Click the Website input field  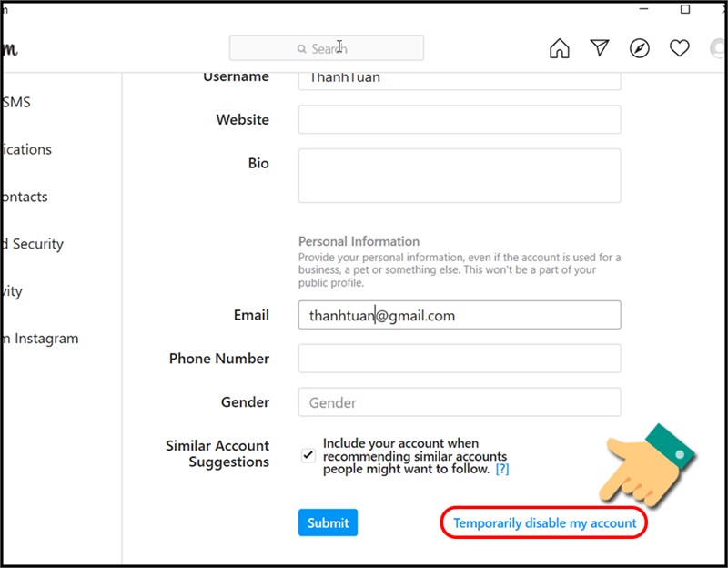pos(460,119)
